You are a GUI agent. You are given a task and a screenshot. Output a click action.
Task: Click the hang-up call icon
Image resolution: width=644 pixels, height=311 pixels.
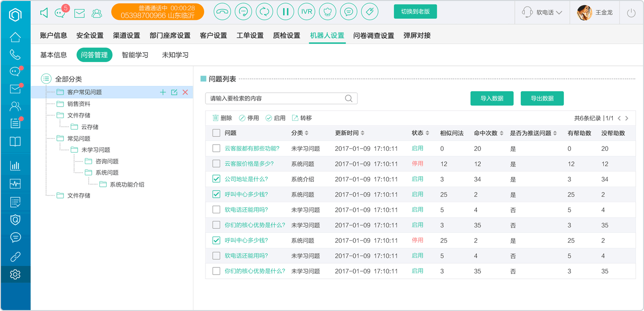pyautogui.click(x=223, y=12)
